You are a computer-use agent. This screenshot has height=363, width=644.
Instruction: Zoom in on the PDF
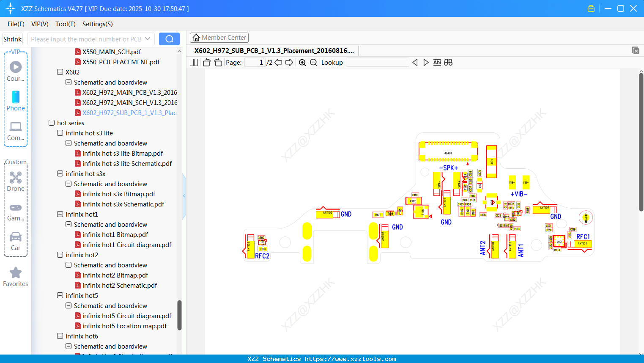[302, 63]
